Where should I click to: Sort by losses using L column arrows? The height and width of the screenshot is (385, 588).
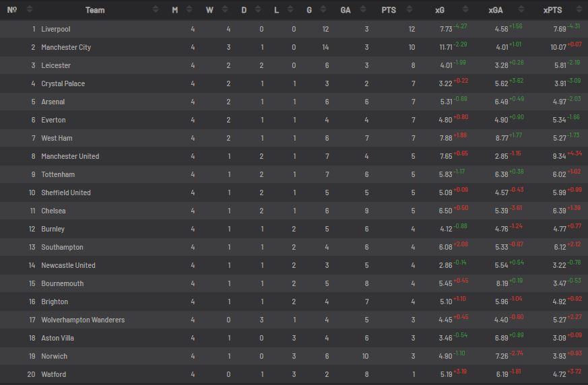[290, 9]
